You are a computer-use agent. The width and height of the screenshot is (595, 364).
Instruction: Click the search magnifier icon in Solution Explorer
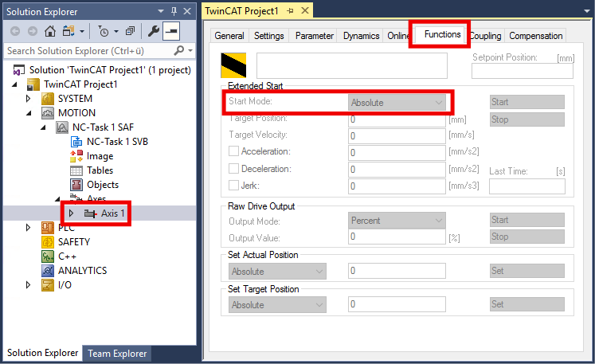(x=178, y=50)
